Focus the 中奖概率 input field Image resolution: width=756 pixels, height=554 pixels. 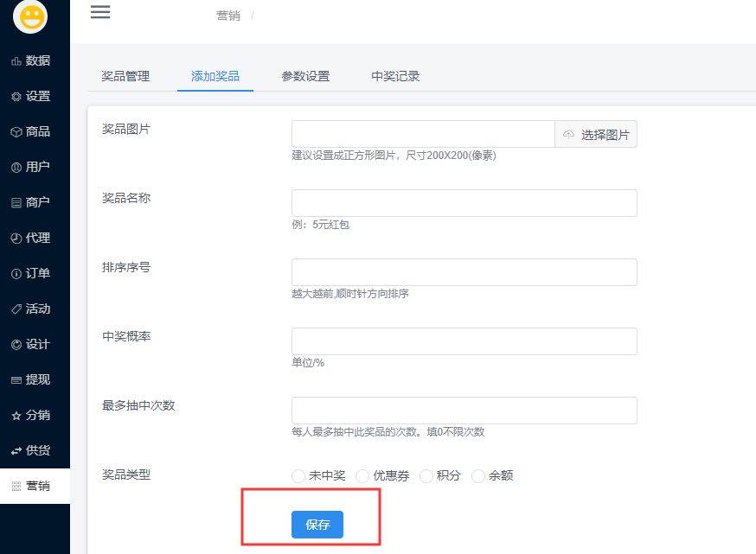point(464,341)
